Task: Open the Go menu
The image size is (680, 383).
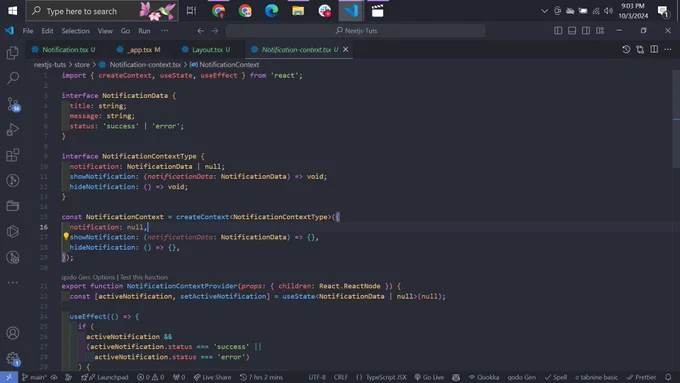Action: pyautogui.click(x=125, y=31)
